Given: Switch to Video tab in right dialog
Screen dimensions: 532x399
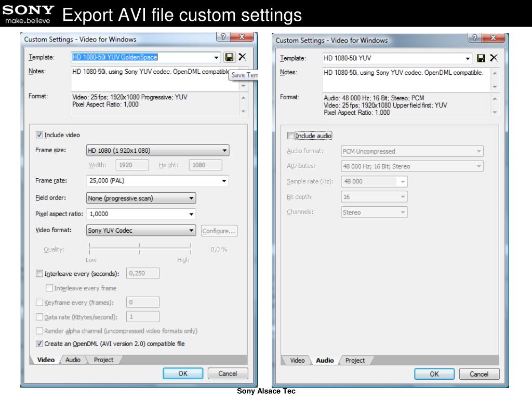Looking at the screenshot, I should (x=297, y=361).
